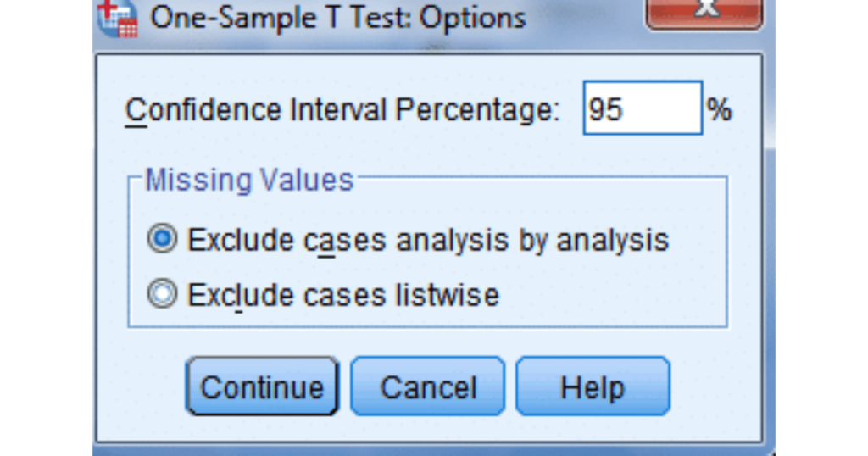Click the percent sign beside the field
The height and width of the screenshot is (456, 868).
click(720, 109)
